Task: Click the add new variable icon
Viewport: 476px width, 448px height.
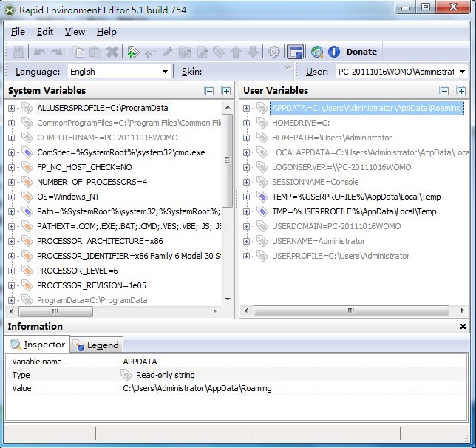Action: point(132,52)
